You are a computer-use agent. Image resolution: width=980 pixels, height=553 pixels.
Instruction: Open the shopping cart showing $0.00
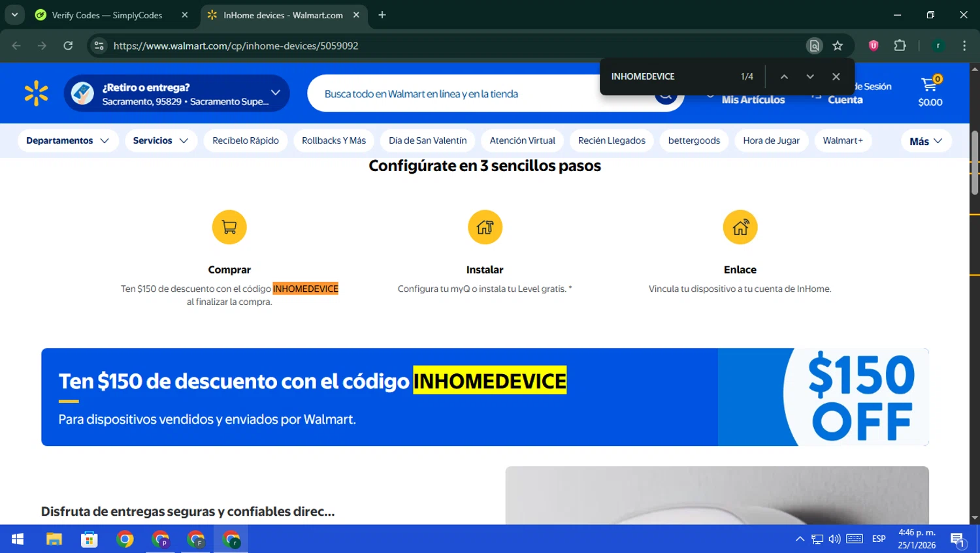[x=930, y=92]
